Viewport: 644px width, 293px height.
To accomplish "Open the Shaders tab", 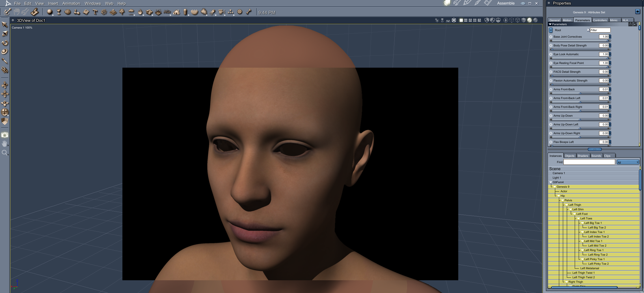I will [x=583, y=156].
